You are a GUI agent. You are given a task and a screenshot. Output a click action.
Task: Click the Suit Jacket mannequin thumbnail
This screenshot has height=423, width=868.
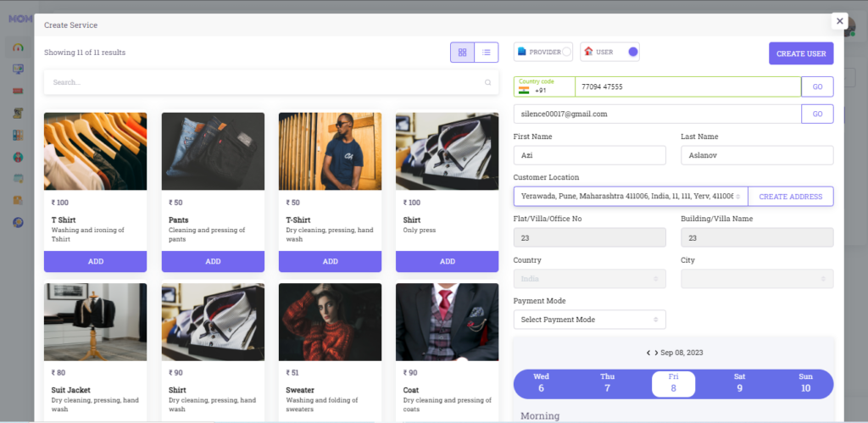[x=95, y=322]
